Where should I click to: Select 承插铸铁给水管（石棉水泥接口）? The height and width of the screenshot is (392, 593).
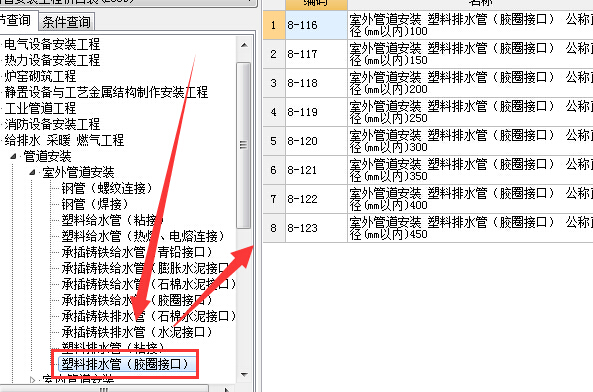[149, 284]
